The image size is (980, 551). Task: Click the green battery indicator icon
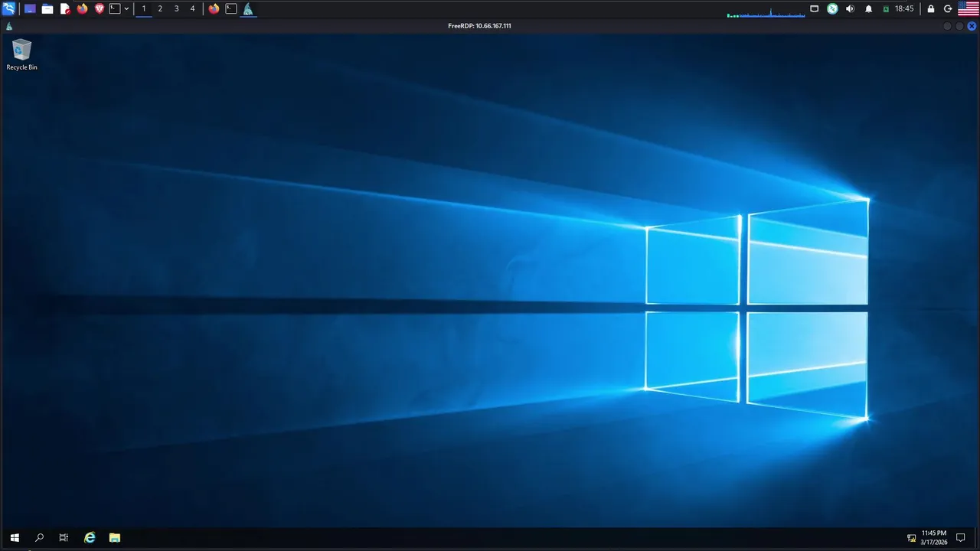[886, 9]
